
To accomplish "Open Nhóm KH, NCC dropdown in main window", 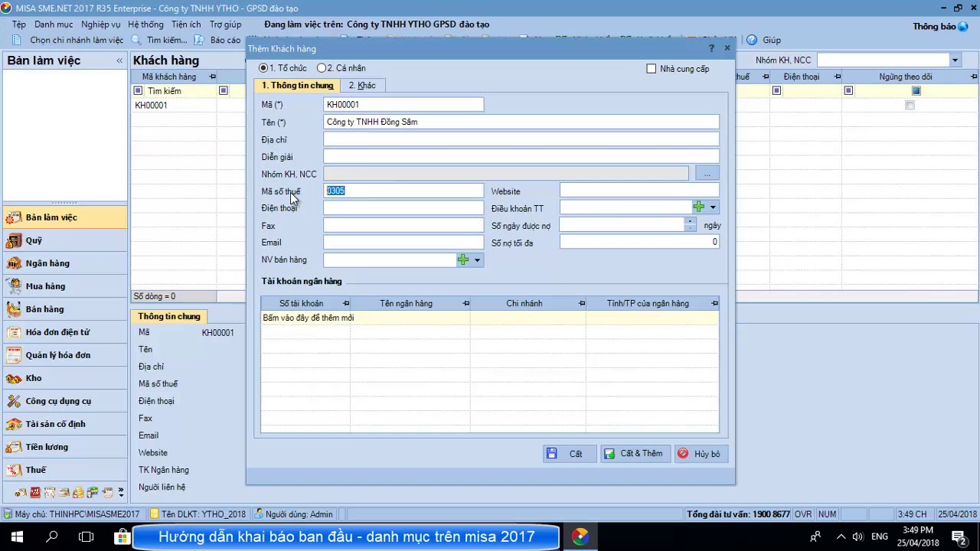I will pos(955,60).
